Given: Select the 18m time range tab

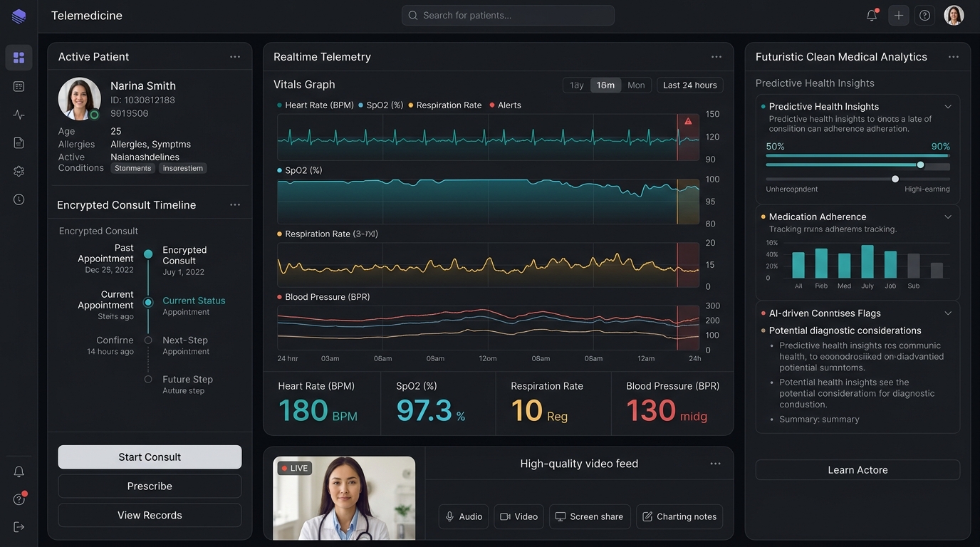Looking at the screenshot, I should tap(605, 85).
